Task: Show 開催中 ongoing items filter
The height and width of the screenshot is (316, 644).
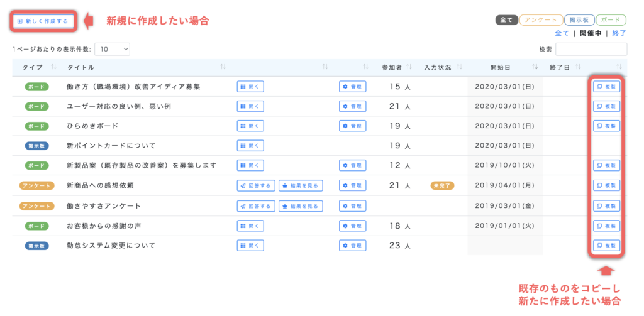Action: tap(590, 33)
